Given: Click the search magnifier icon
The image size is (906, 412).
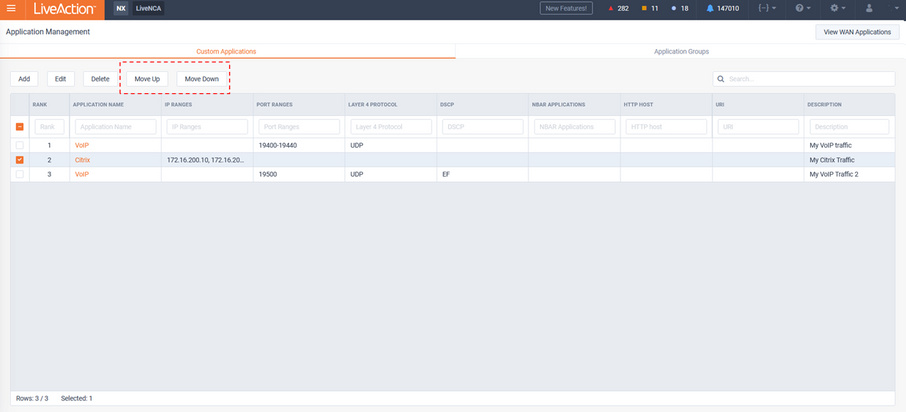Looking at the screenshot, I should click(721, 79).
